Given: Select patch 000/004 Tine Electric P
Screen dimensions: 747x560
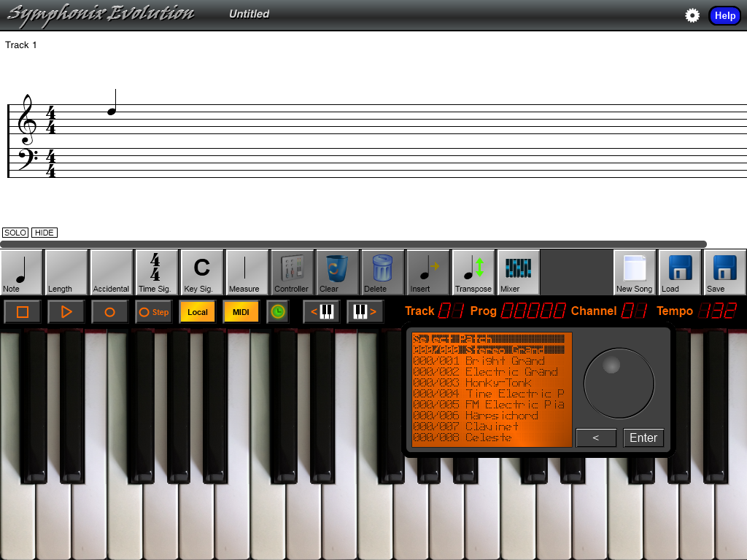Looking at the screenshot, I should pyautogui.click(x=489, y=394).
